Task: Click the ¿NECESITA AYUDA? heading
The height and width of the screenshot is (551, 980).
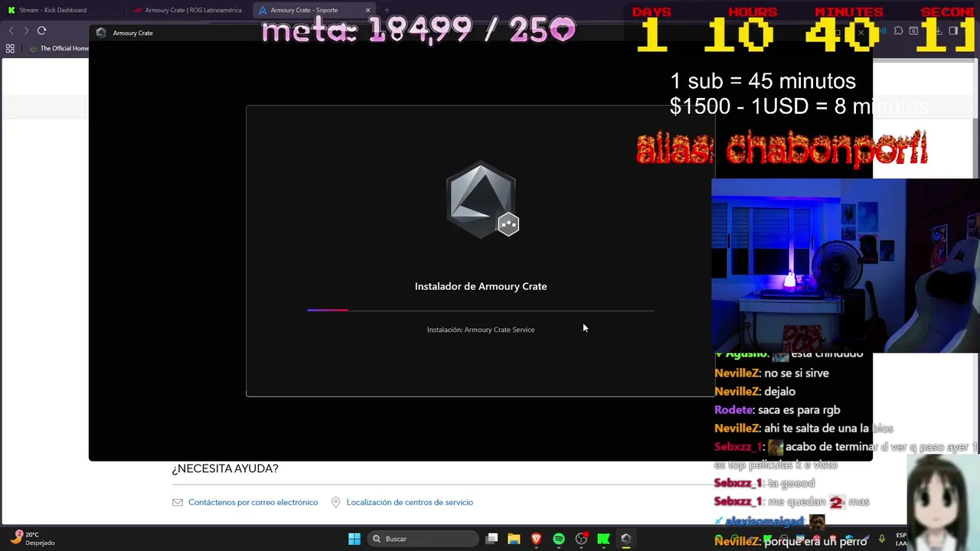Action: [225, 468]
